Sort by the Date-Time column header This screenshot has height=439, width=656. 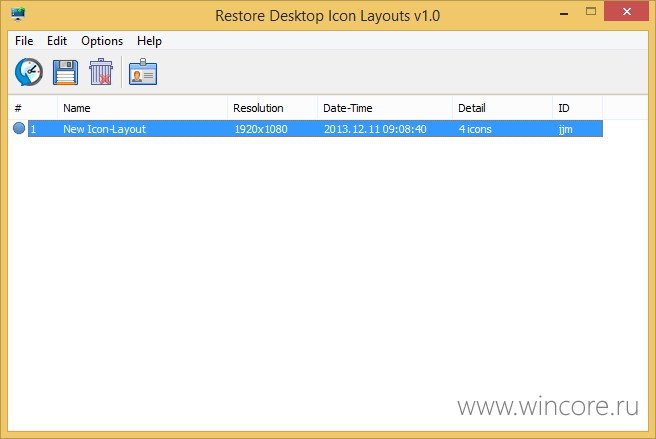click(x=385, y=108)
